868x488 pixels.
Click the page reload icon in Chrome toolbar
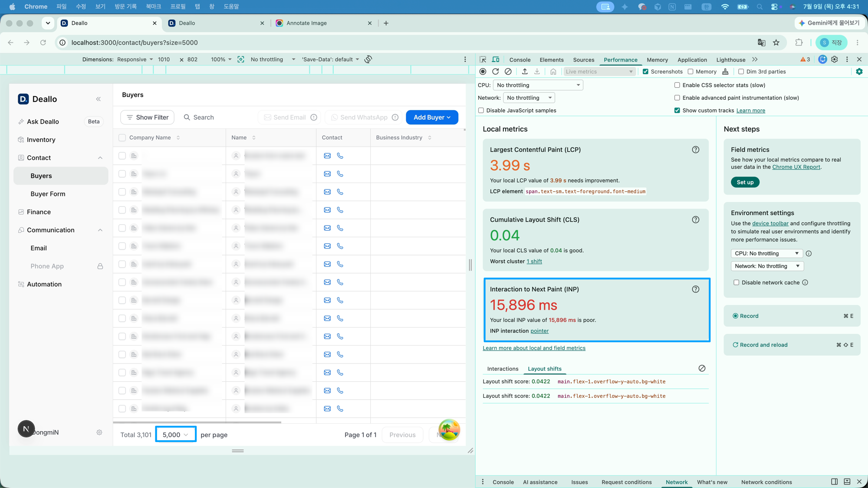(43, 43)
